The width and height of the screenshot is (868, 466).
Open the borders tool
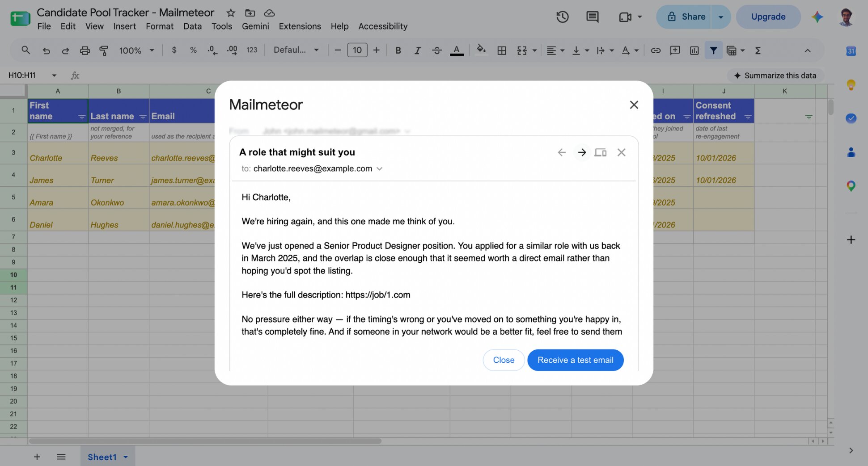click(502, 50)
